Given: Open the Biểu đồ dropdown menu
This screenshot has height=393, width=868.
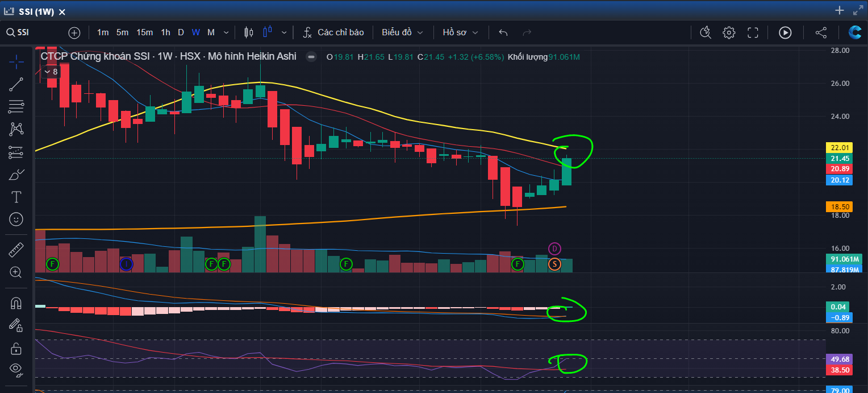Looking at the screenshot, I should pyautogui.click(x=402, y=32).
